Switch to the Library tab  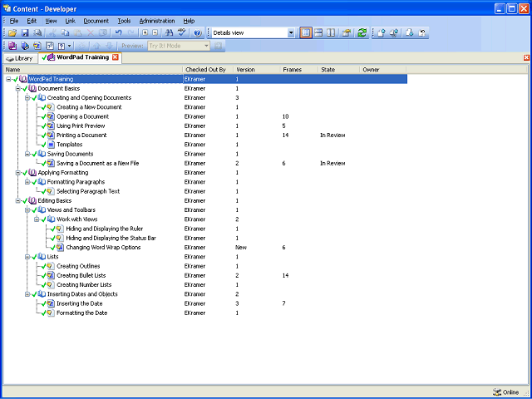click(x=20, y=58)
